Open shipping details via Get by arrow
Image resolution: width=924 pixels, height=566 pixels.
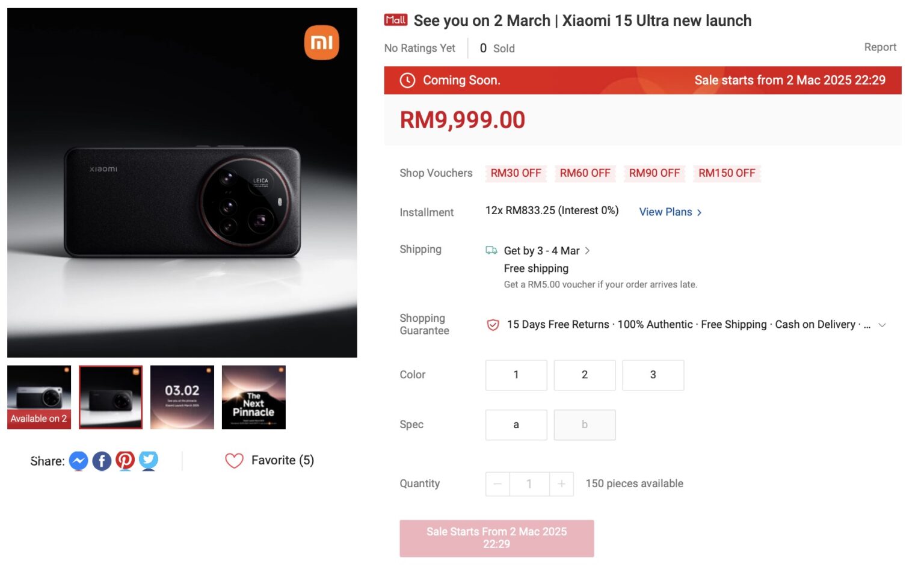[x=587, y=250]
